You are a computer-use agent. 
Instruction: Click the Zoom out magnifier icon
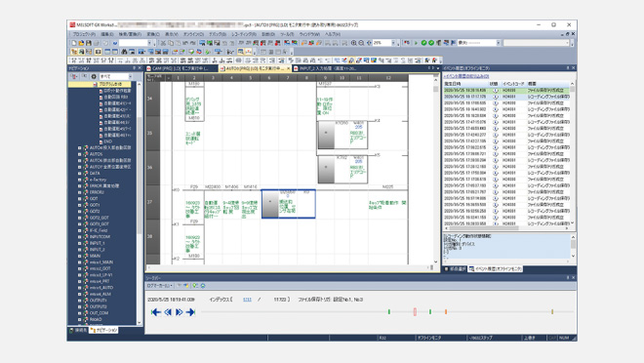361,43
